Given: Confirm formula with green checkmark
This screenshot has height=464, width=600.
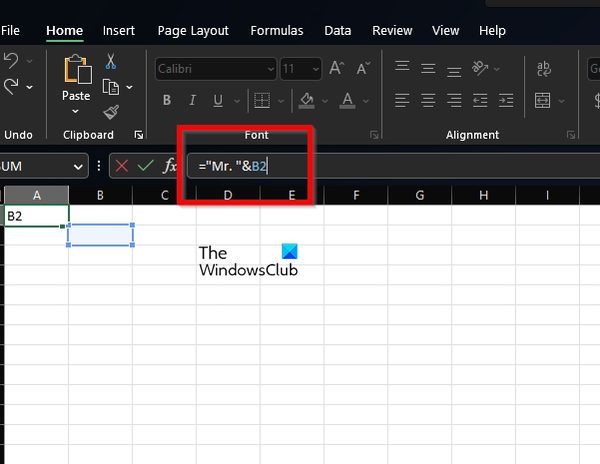Looking at the screenshot, I should 145,166.
